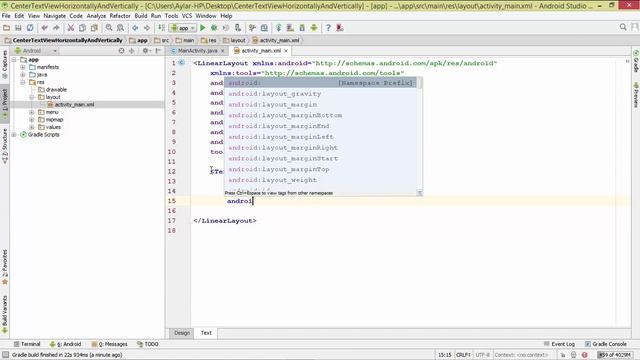Click the search everywhere magnifier
The height and width of the screenshot is (360, 640).
(x=623, y=27)
